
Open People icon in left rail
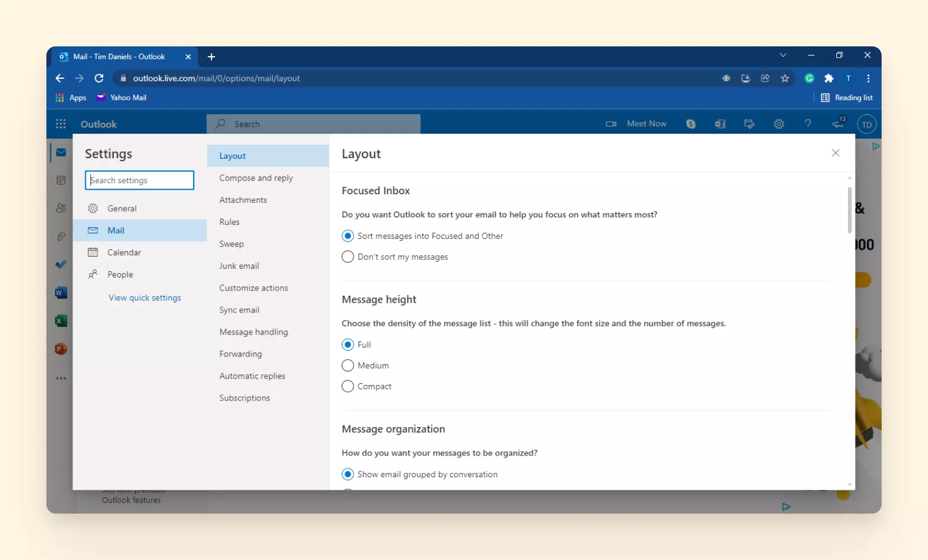click(x=61, y=208)
